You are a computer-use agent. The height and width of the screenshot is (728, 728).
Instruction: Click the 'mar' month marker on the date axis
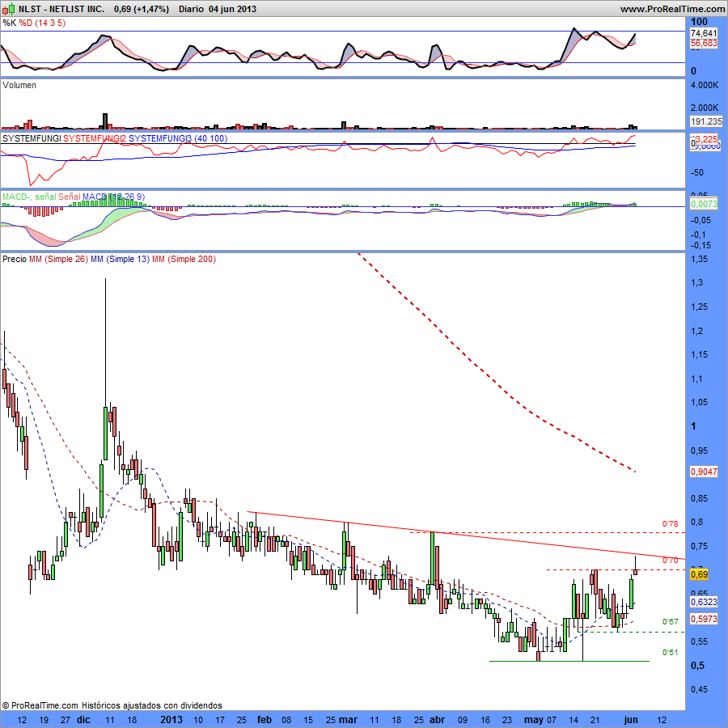click(x=348, y=720)
